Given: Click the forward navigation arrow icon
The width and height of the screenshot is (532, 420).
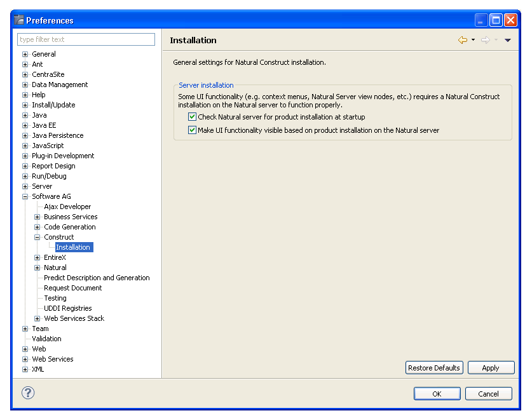Looking at the screenshot, I should click(485, 40).
